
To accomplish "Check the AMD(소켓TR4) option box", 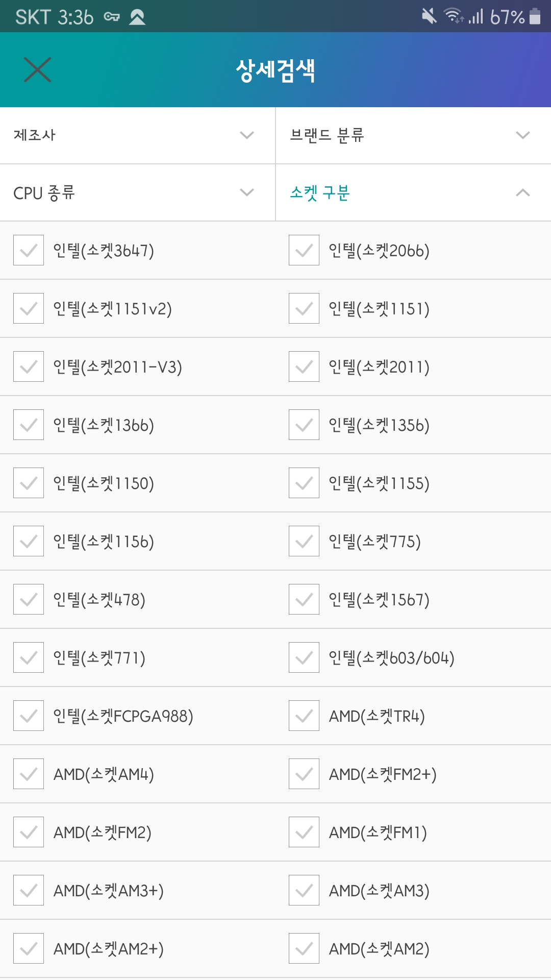I will click(304, 716).
